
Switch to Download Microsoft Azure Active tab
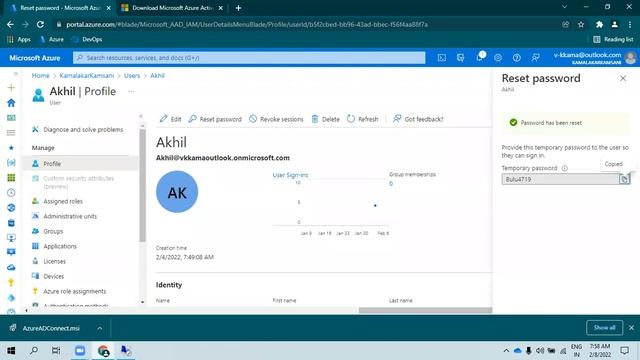tap(171, 8)
